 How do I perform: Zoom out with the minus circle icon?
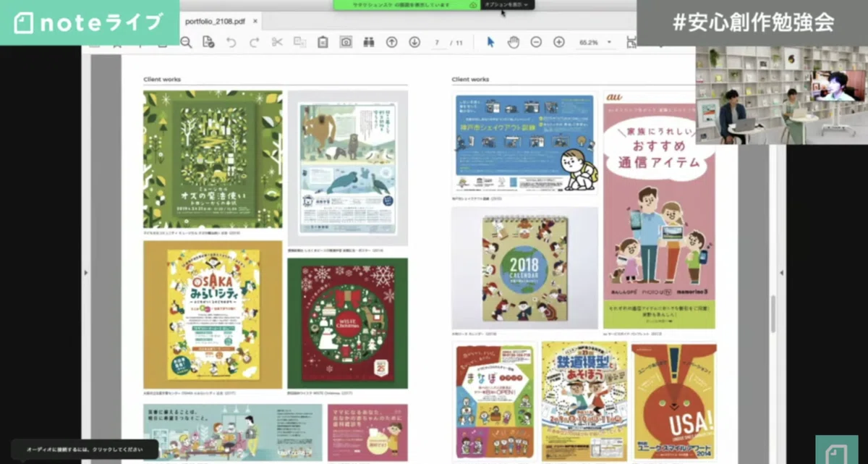coord(536,42)
